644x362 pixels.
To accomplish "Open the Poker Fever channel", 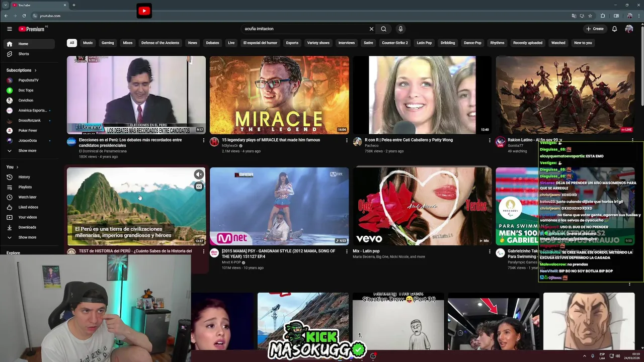I will (28, 130).
